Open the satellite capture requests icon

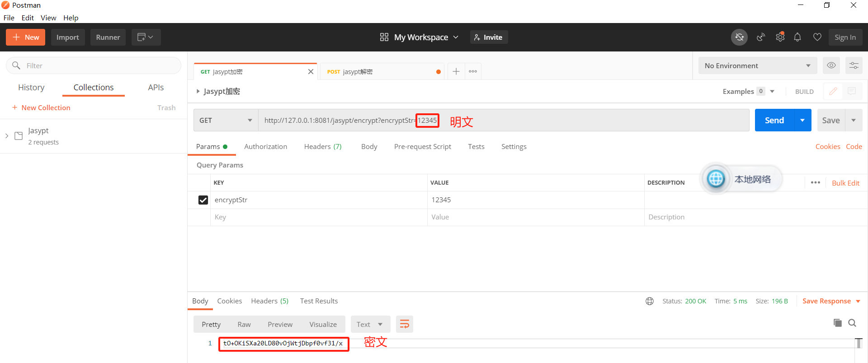(761, 37)
